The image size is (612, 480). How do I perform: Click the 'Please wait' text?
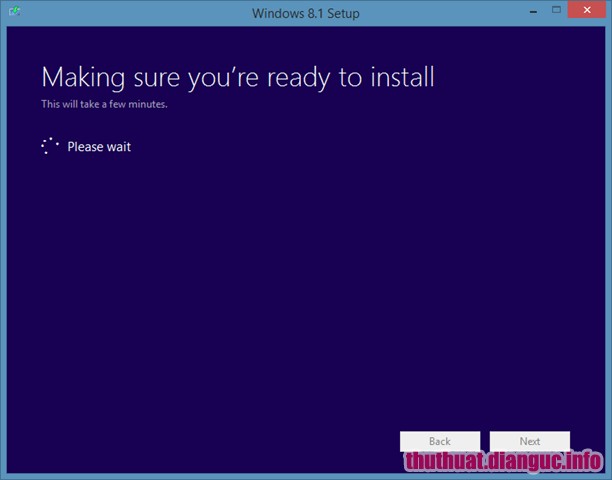[99, 147]
